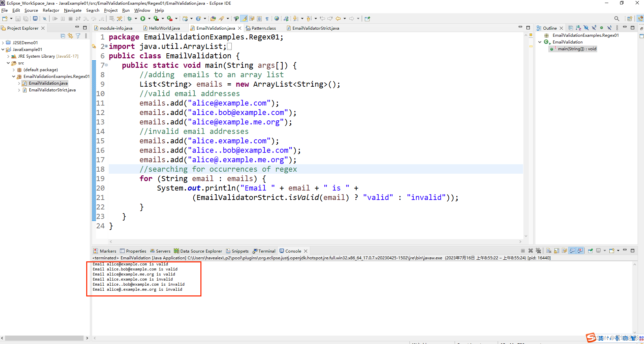Click Project Explorer horizontal scrollbar thumb
The image size is (644, 344).
[44, 338]
